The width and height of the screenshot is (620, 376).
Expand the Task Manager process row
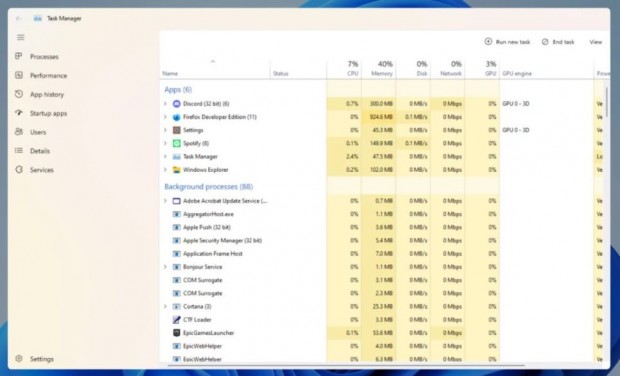165,157
